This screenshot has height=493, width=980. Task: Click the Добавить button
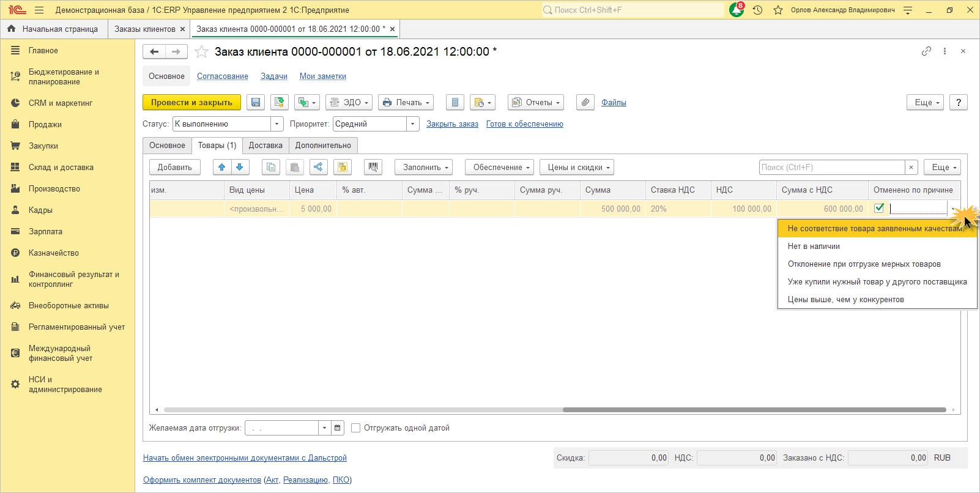175,167
